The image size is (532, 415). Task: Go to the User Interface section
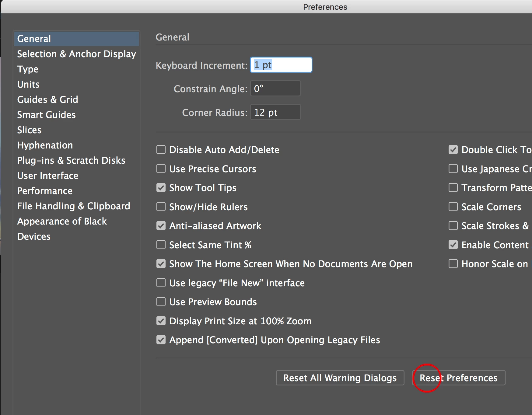click(x=48, y=176)
